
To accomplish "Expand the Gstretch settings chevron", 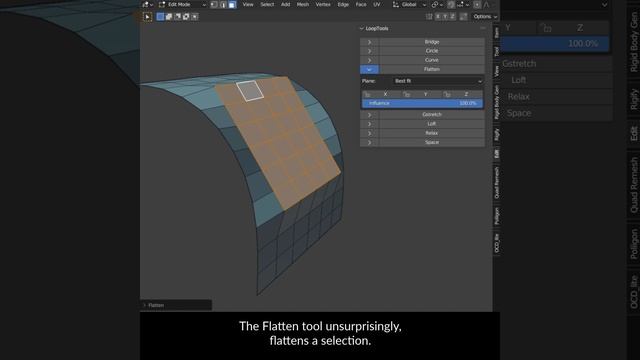I will coord(369,115).
